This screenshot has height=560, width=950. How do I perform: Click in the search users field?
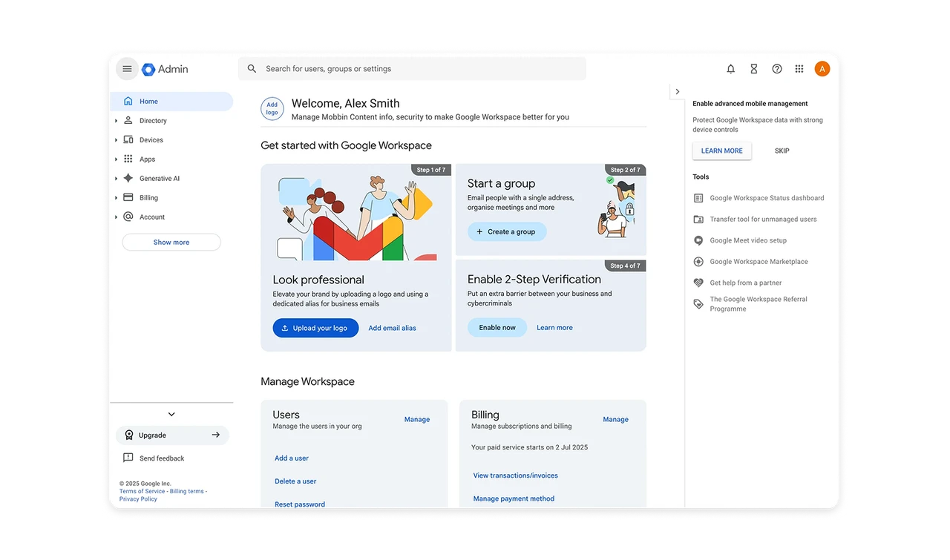pos(412,69)
